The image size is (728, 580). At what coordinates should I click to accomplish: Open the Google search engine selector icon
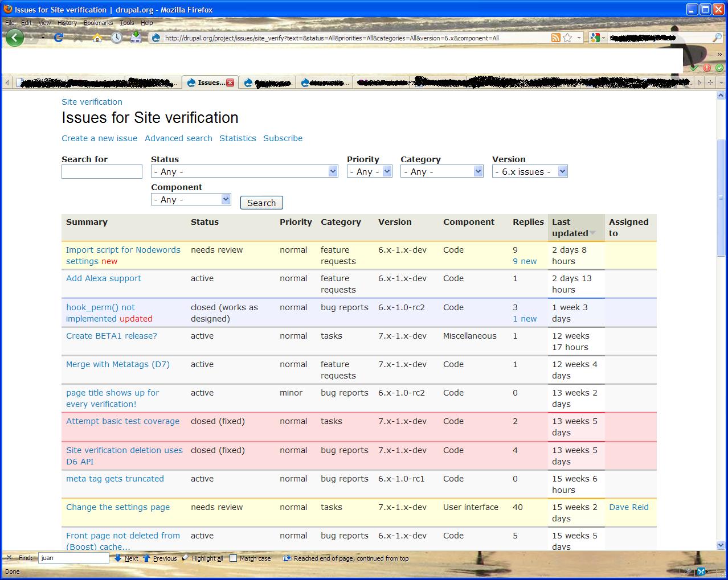tap(595, 38)
